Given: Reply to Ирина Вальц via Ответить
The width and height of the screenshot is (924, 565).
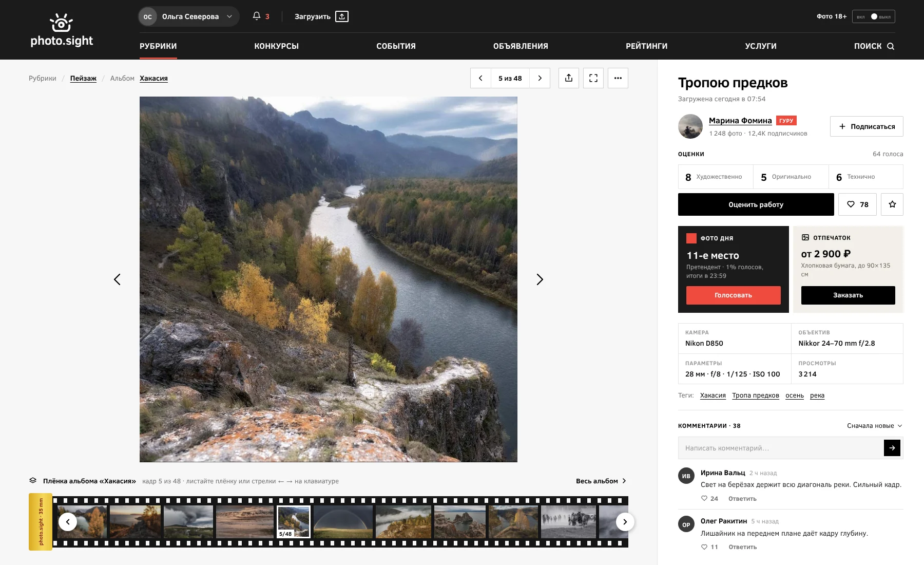Looking at the screenshot, I should pos(742,499).
